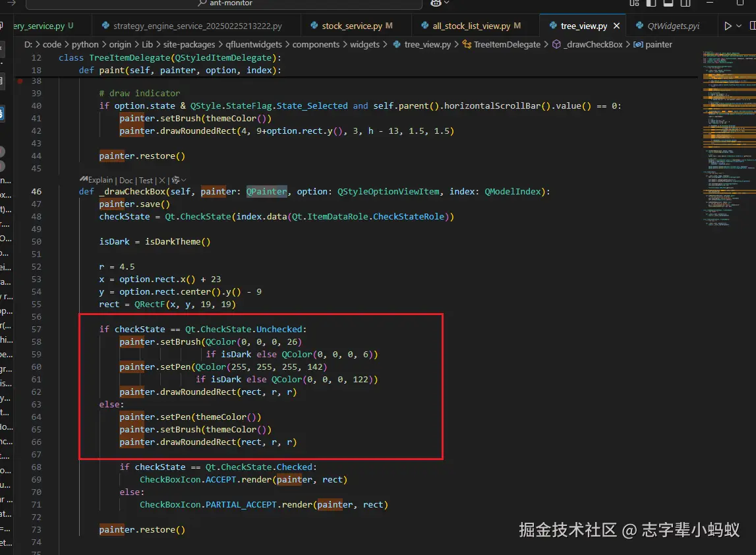756x555 pixels.
Task: Click the 'python' breadcrumb folder
Action: (85, 44)
